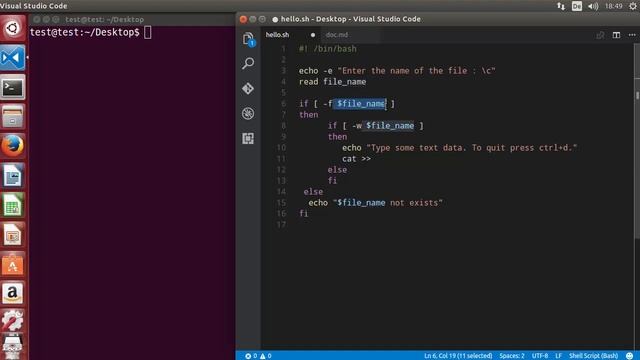Open changes icon in editor title bar

point(600,35)
